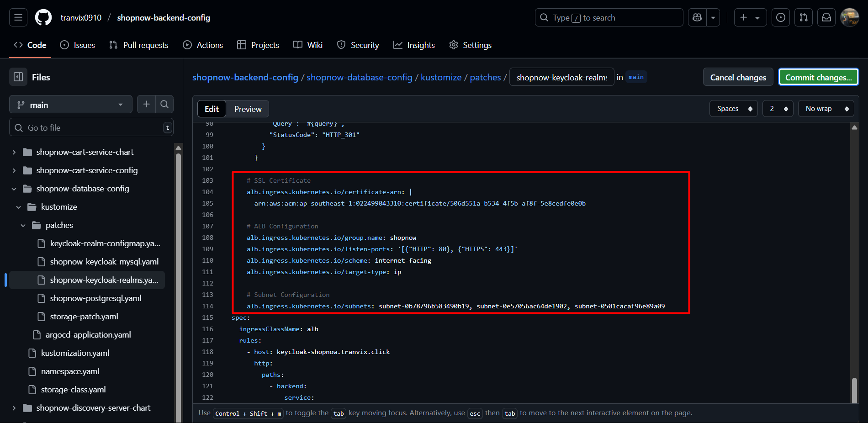This screenshot has width=868, height=423.
Task: Open the hamburger navigation menu
Action: [18, 18]
